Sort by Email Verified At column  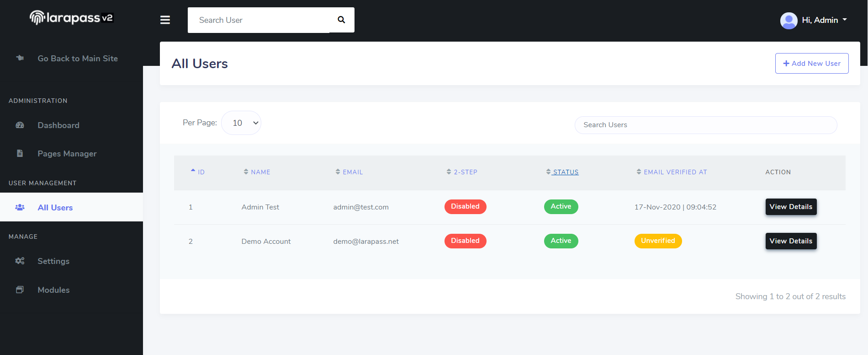tap(672, 172)
